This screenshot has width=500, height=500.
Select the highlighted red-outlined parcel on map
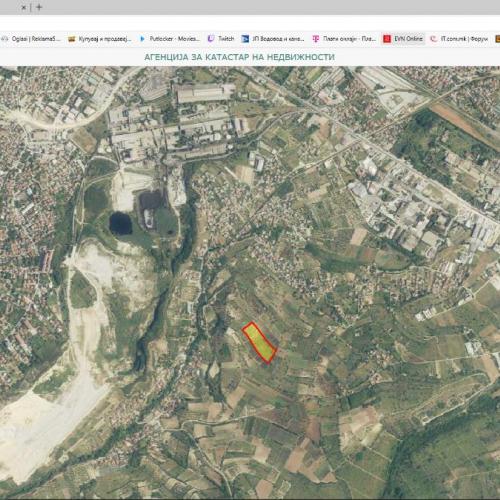pyautogui.click(x=260, y=342)
